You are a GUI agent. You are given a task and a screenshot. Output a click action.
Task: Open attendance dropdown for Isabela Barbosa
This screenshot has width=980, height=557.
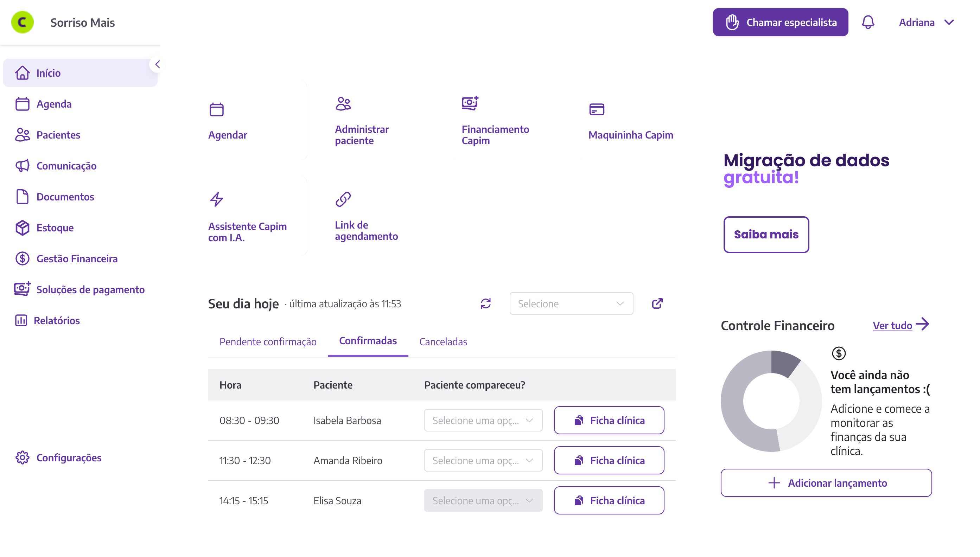click(483, 420)
